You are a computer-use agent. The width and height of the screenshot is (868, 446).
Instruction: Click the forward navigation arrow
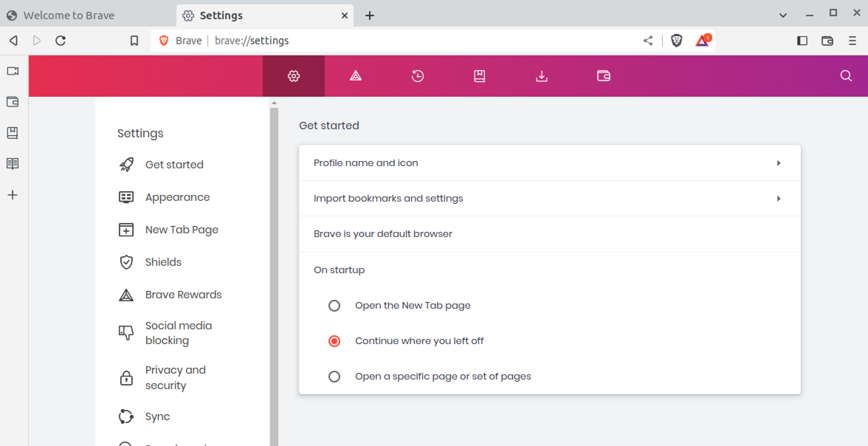click(37, 41)
